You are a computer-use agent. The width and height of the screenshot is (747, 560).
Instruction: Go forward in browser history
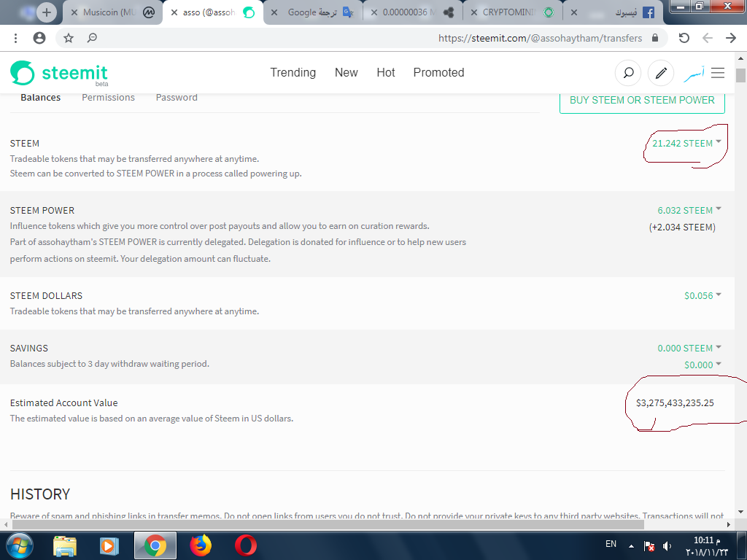pos(731,38)
